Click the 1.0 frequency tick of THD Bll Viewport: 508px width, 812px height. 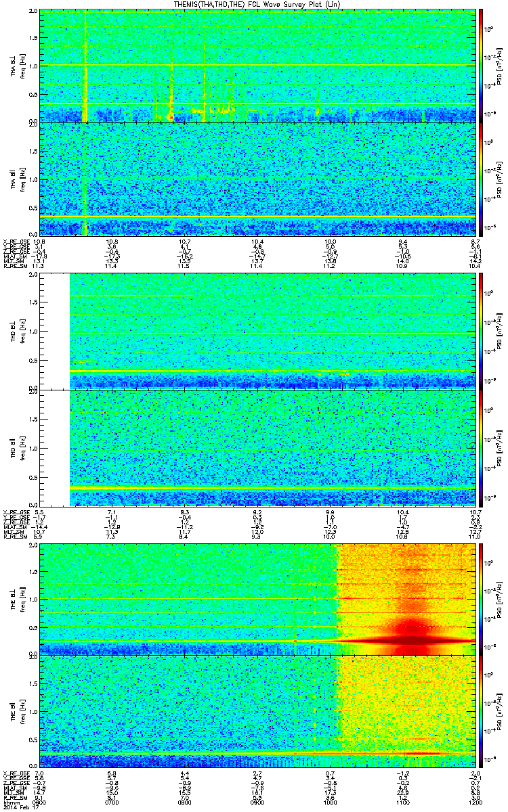click(33, 447)
